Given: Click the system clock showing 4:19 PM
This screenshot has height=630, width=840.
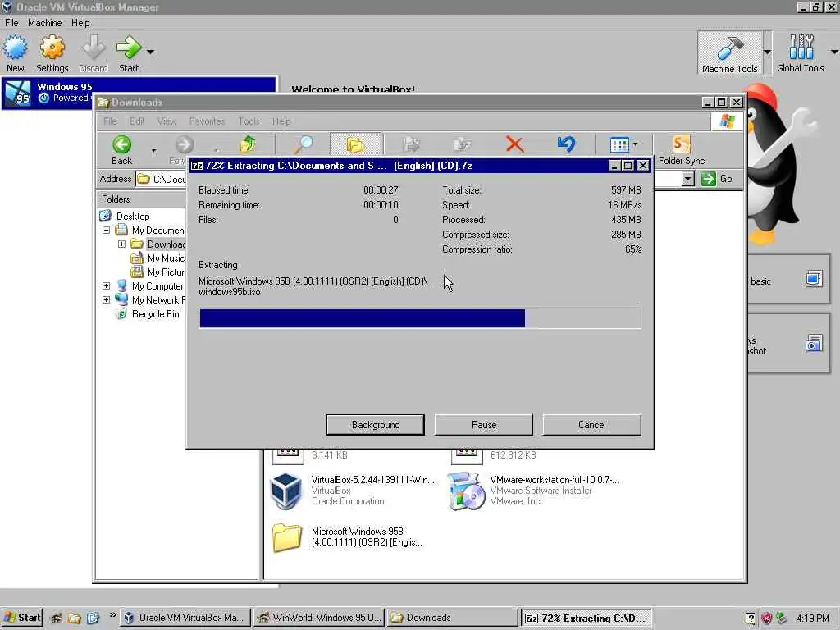Looking at the screenshot, I should click(x=813, y=618).
